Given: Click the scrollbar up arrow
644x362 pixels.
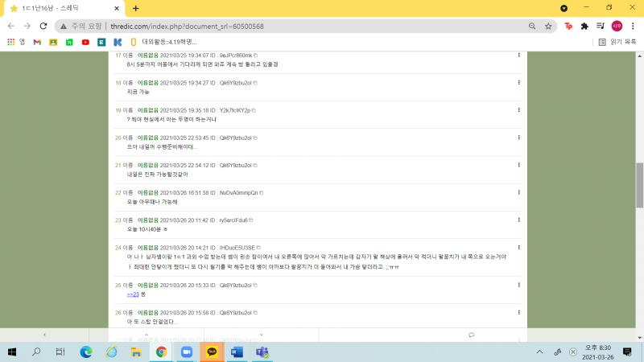Looking at the screenshot, I should tap(639, 56).
